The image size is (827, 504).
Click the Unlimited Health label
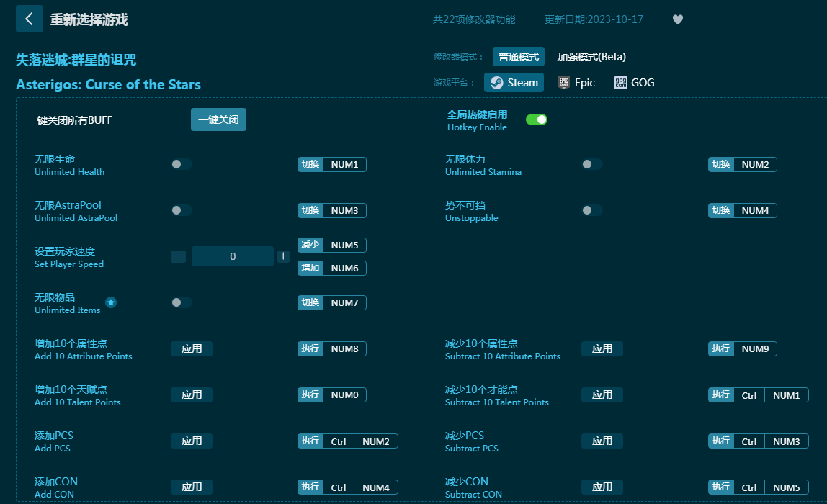click(x=70, y=172)
